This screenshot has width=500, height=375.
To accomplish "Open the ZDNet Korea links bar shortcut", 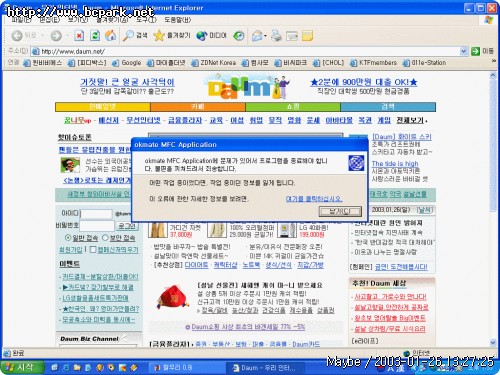I will [x=213, y=63].
